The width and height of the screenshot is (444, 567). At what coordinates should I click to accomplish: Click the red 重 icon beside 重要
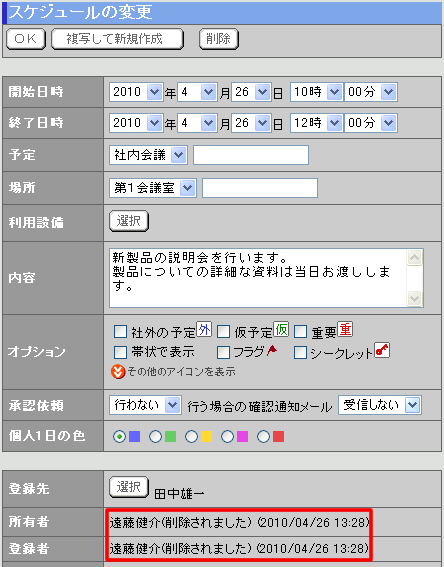point(345,329)
